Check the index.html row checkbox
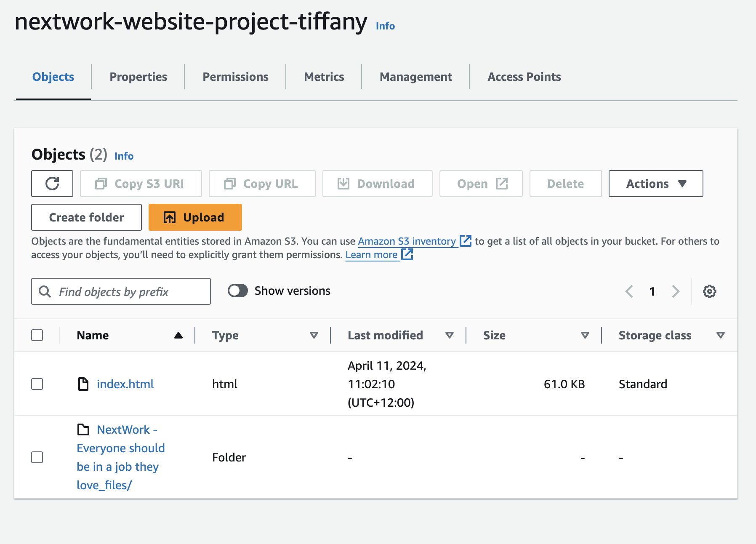The image size is (756, 544). tap(37, 384)
